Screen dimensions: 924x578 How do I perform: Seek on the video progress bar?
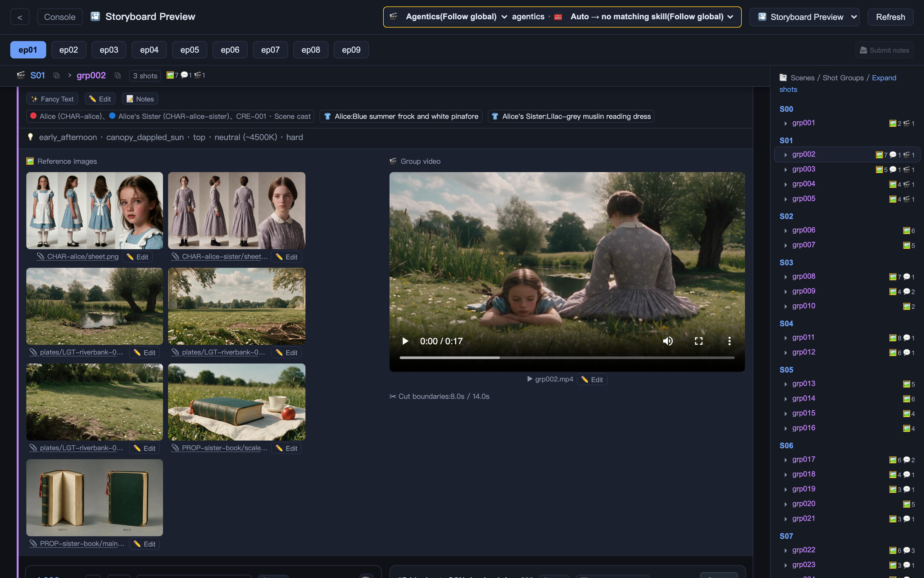567,358
